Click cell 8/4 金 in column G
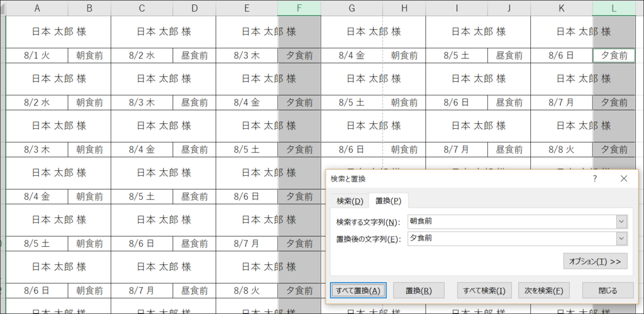Viewport: 644px width, 314px height. 352,55
